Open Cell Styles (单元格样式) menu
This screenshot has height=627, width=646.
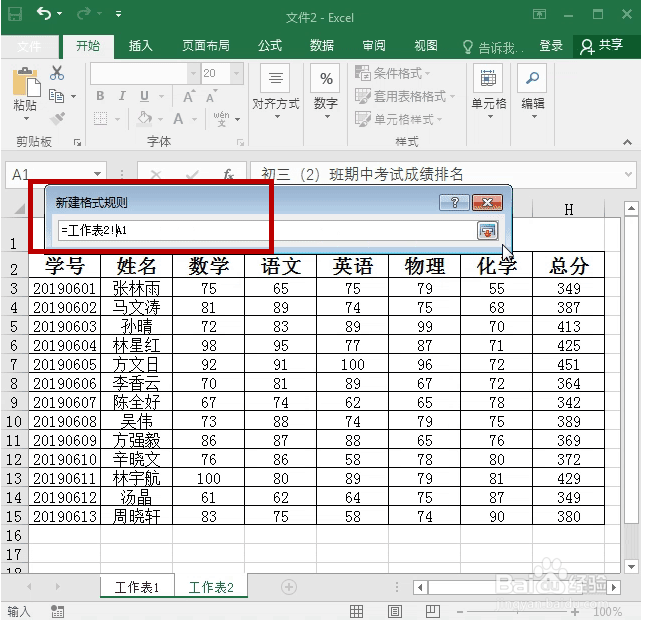coord(399,119)
